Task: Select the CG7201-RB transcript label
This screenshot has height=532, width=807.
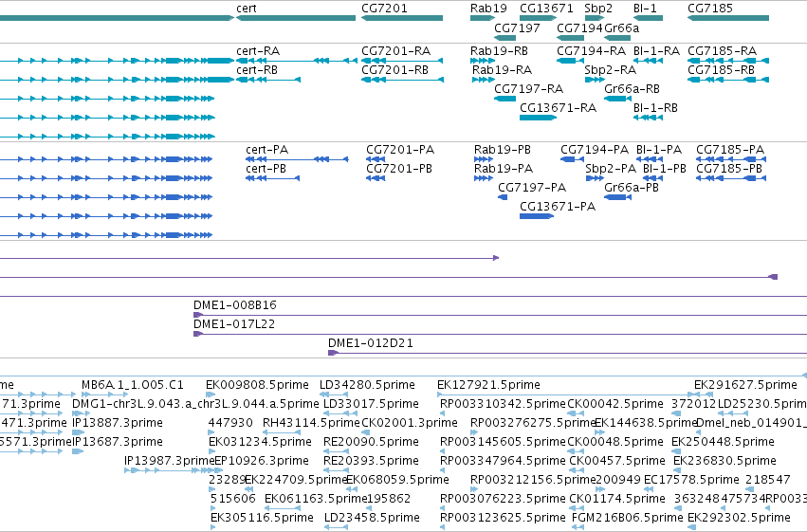Action: (394, 70)
